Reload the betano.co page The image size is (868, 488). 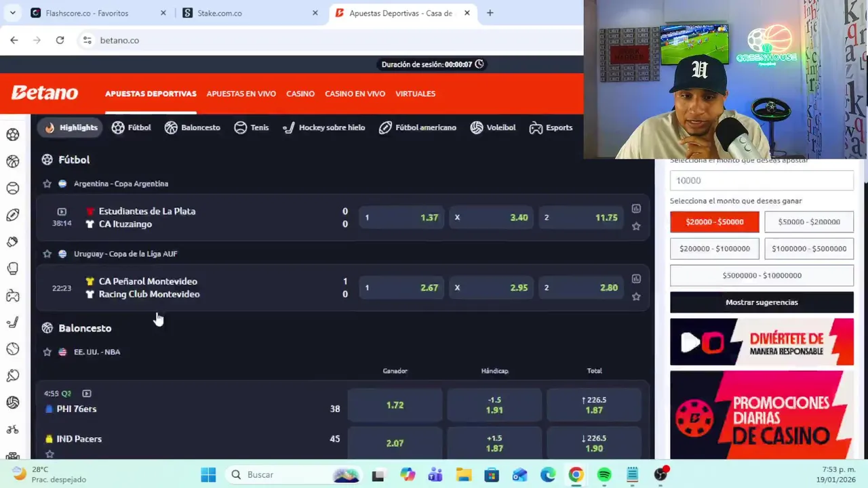click(60, 40)
